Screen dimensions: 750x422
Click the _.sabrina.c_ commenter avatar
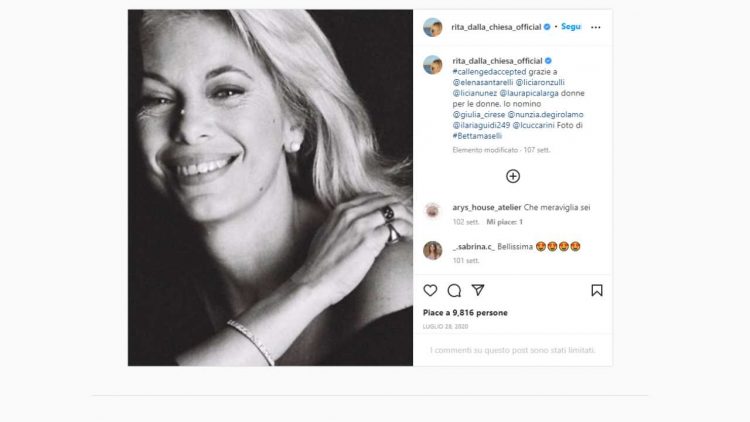coord(433,249)
